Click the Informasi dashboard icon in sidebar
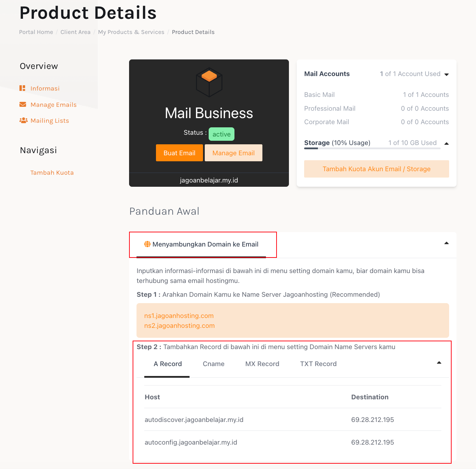 pos(22,88)
